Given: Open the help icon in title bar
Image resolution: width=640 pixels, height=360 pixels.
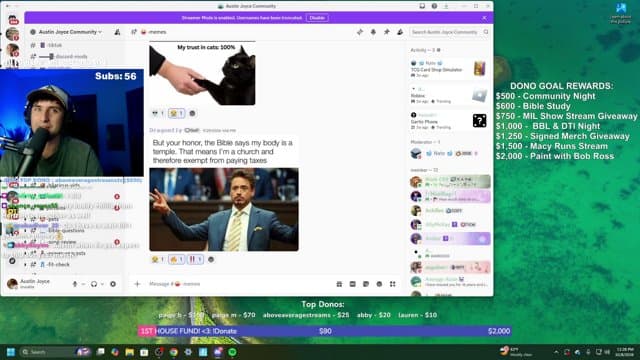Looking at the screenshot, I should click(x=434, y=6).
